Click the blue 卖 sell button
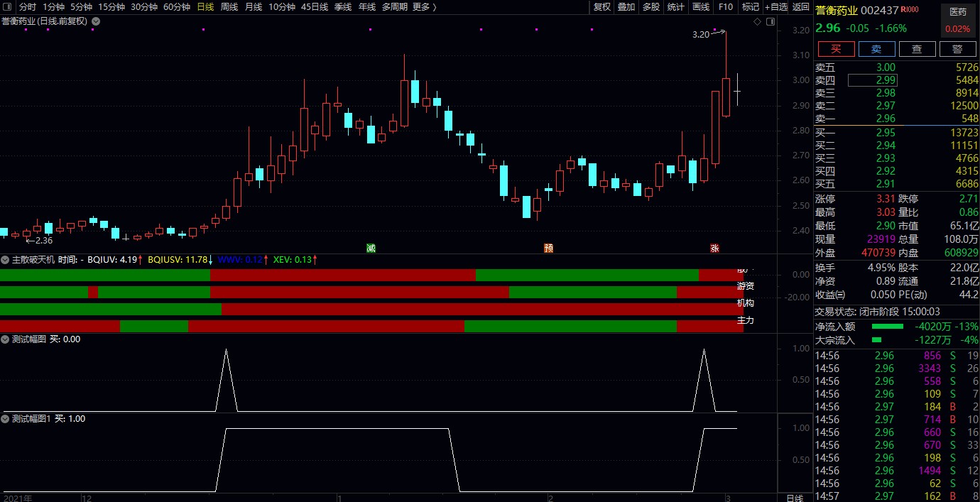Viewport: 980px width, 502px height. point(876,49)
